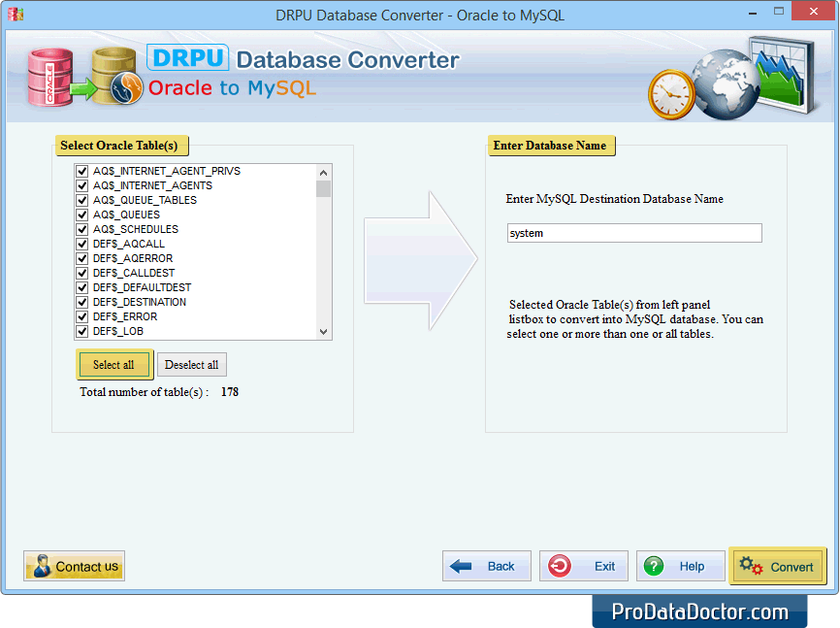Select DEF$_DESTINATION table name text
Image resolution: width=840 pixels, height=628 pixels.
(x=140, y=302)
